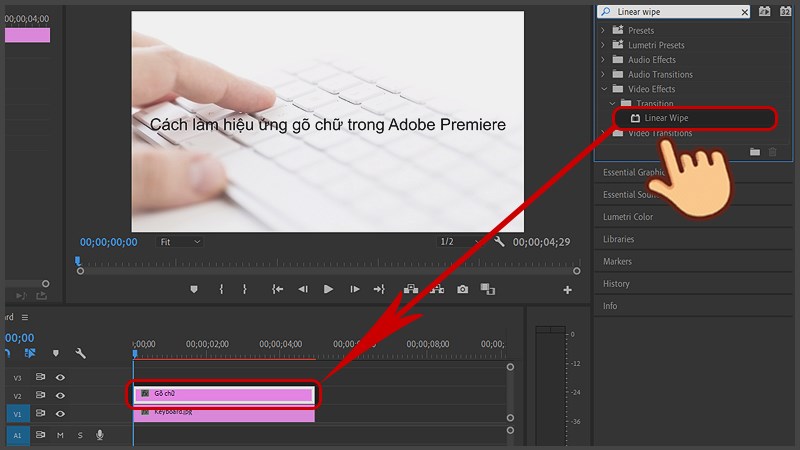This screenshot has width=800, height=450.
Task: Open the 1/2 playback resolution dropdown
Action: 459,242
